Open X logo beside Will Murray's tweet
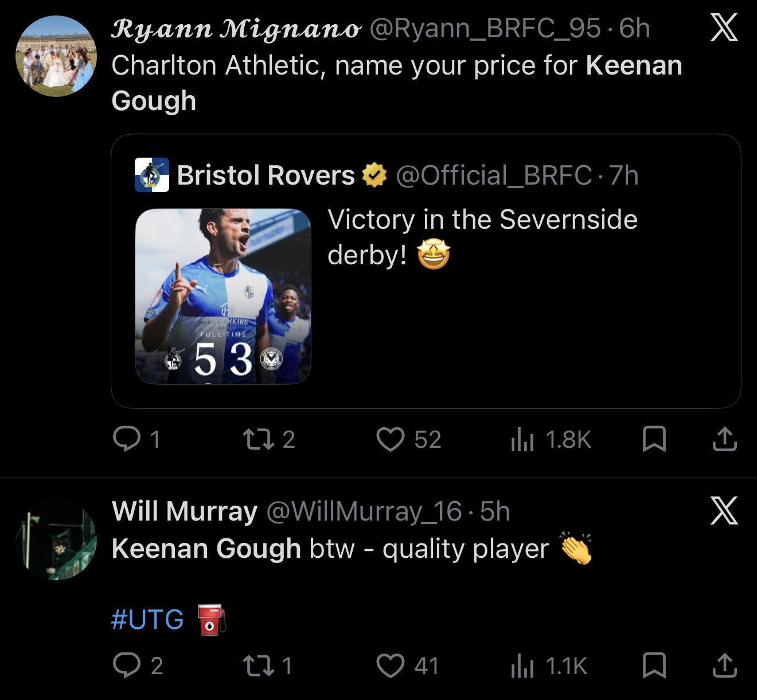 (x=724, y=511)
